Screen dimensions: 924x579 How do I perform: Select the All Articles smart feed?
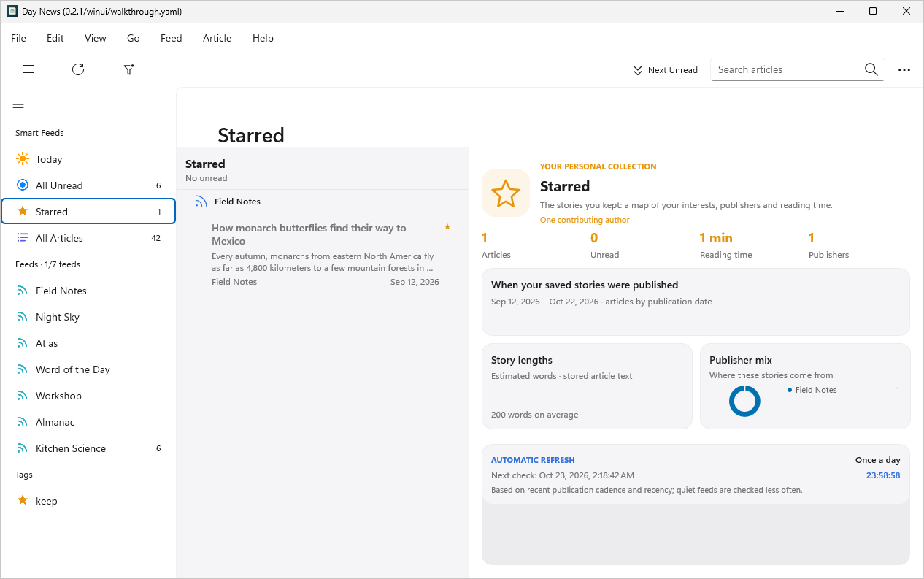click(88, 238)
